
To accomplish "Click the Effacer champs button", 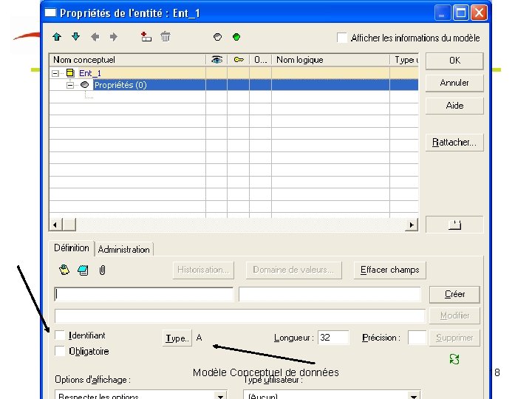I will click(390, 270).
